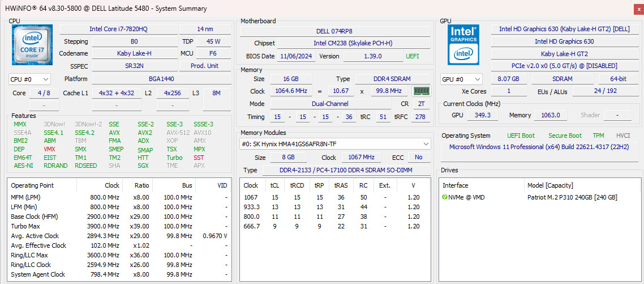Click the UEFI Boot indicator

point(521,136)
